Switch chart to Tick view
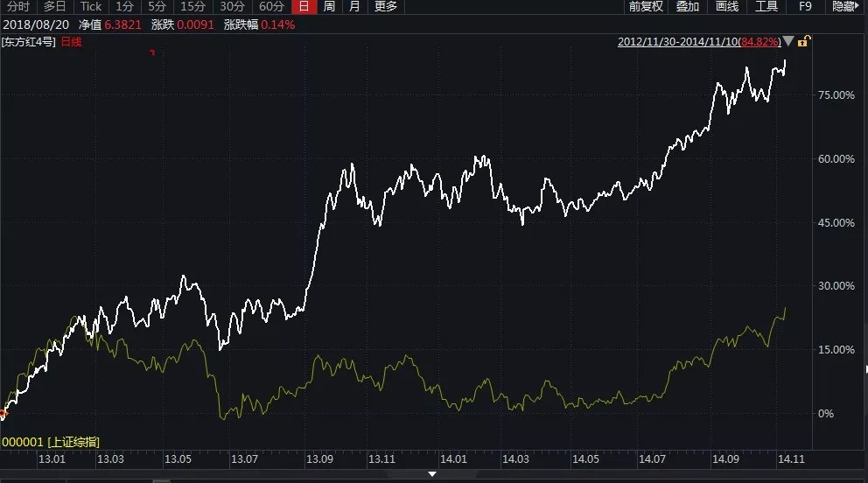This screenshot has width=868, height=483. (92, 7)
